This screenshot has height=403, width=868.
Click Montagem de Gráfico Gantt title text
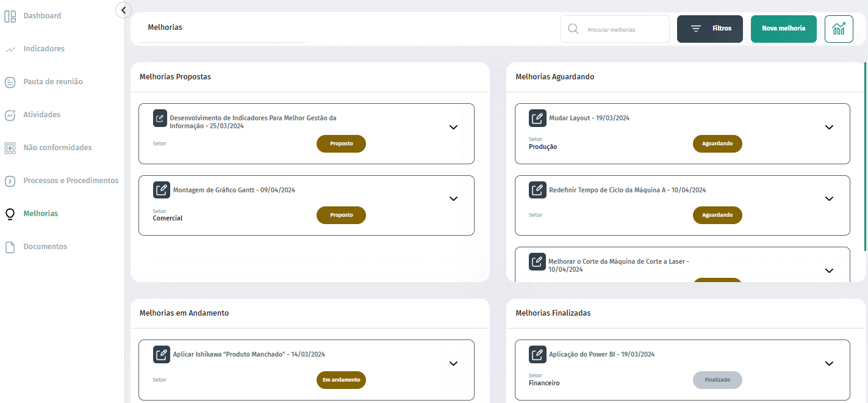pyautogui.click(x=234, y=190)
